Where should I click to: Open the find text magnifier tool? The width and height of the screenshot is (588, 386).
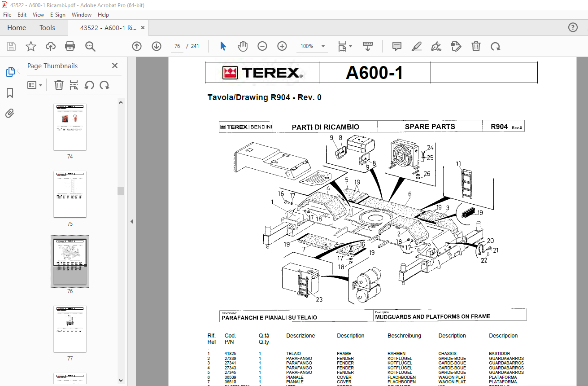90,46
